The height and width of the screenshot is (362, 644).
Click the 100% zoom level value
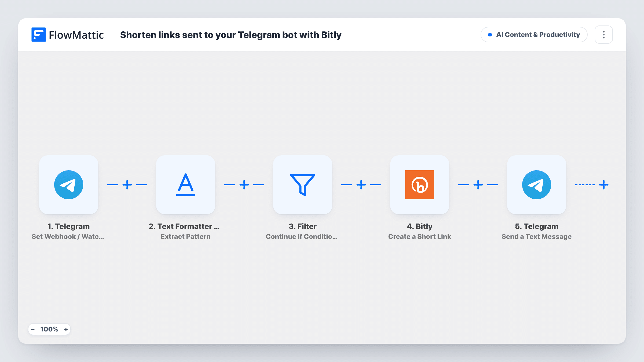pyautogui.click(x=49, y=329)
